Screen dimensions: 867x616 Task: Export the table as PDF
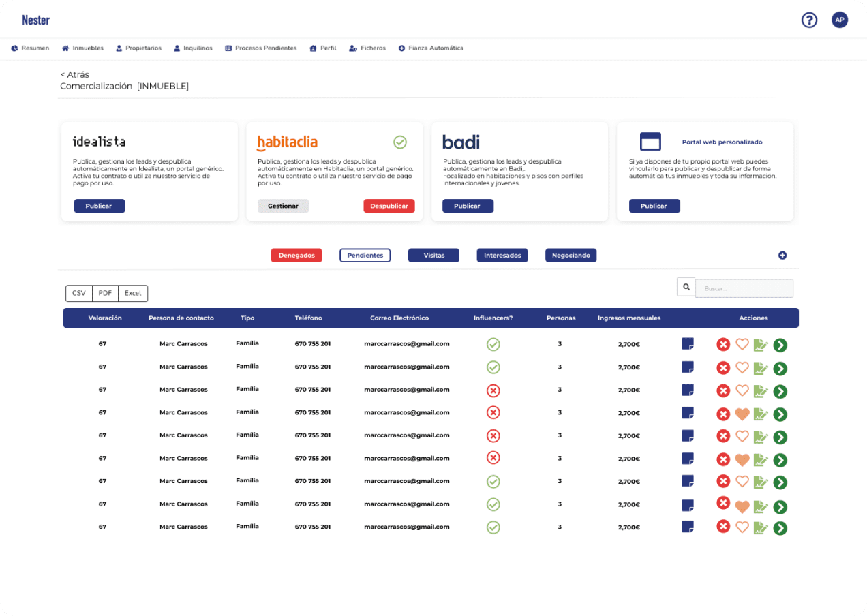tap(105, 293)
